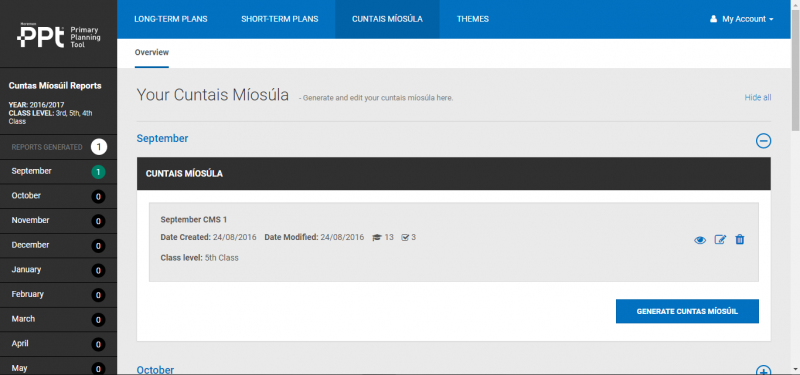The height and width of the screenshot is (375, 800).
Task: Delete September CMS 1 using trash icon
Action: tap(739, 239)
